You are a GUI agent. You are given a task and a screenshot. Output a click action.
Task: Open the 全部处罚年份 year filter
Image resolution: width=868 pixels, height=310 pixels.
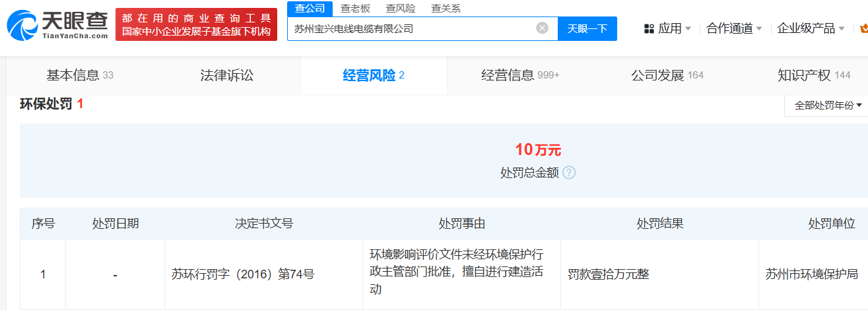826,106
